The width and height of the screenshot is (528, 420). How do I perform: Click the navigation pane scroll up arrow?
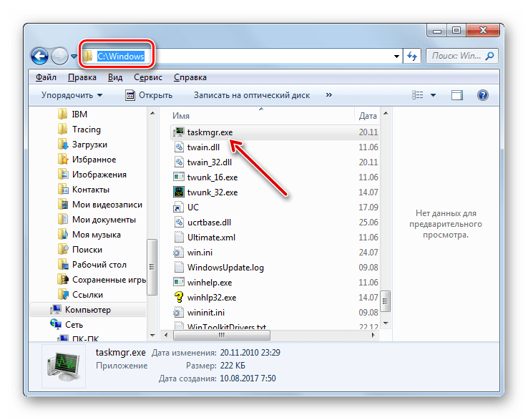click(152, 113)
